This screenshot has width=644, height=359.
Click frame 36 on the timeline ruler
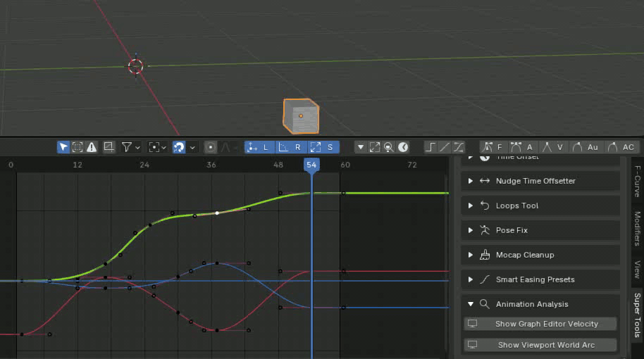coord(211,165)
